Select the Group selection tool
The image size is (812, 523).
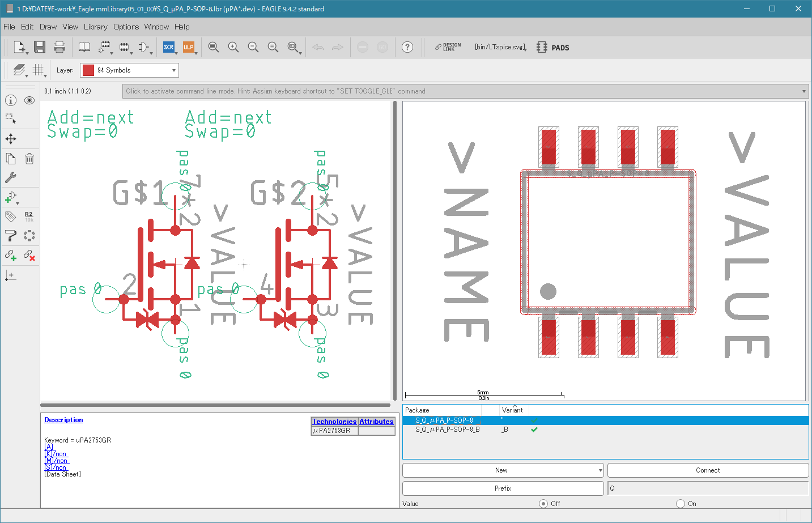coord(11,119)
